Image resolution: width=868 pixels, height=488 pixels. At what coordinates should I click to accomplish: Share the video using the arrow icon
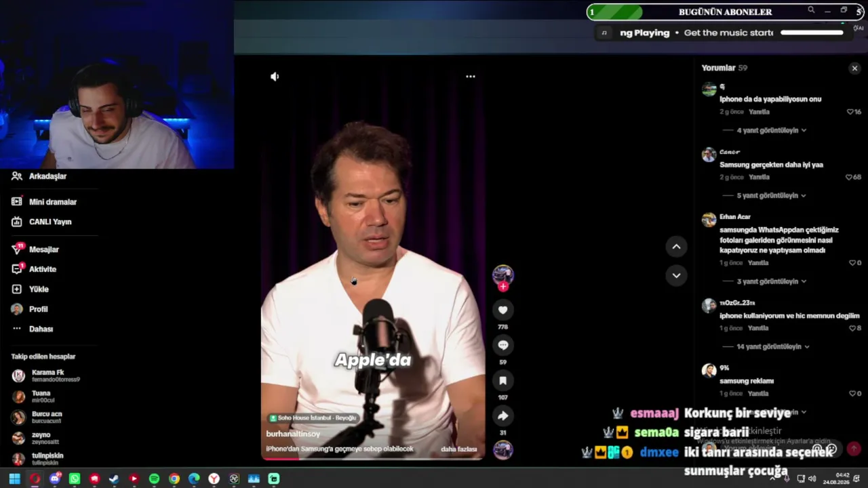point(502,415)
